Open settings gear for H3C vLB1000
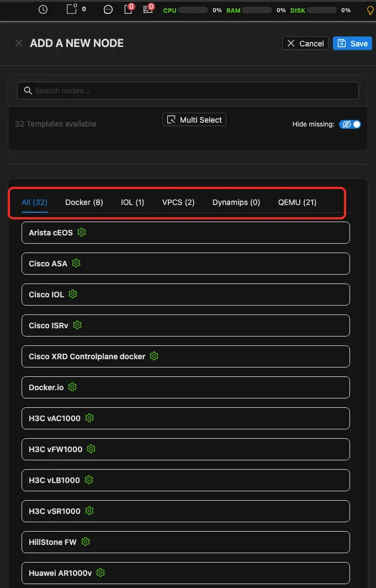Image resolution: width=376 pixels, height=588 pixels. click(89, 480)
